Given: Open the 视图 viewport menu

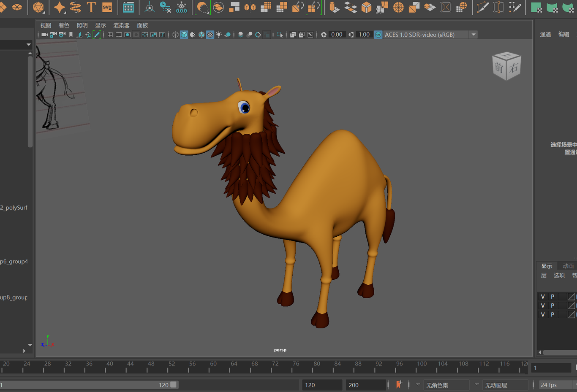Looking at the screenshot, I should 46,25.
